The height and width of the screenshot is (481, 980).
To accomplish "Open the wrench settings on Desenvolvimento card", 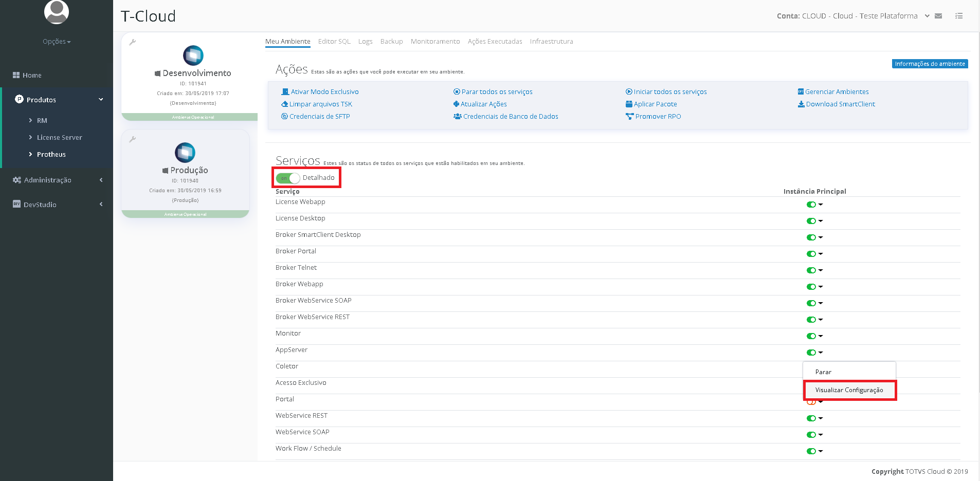I will 133,42.
